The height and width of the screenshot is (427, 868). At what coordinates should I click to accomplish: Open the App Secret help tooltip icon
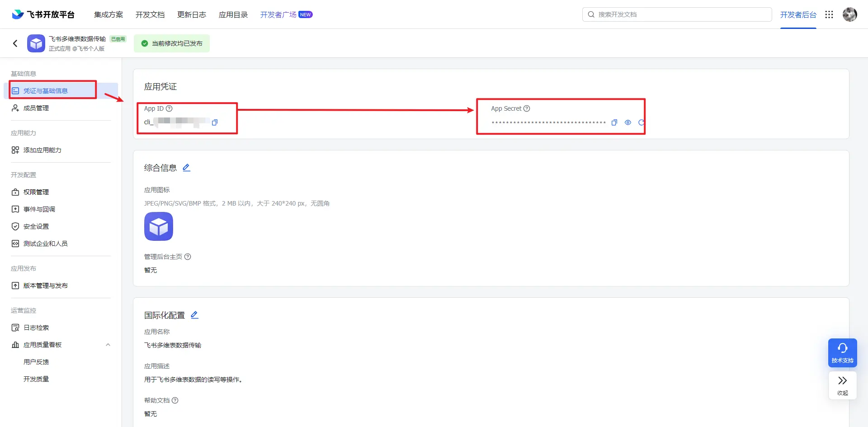click(x=527, y=108)
